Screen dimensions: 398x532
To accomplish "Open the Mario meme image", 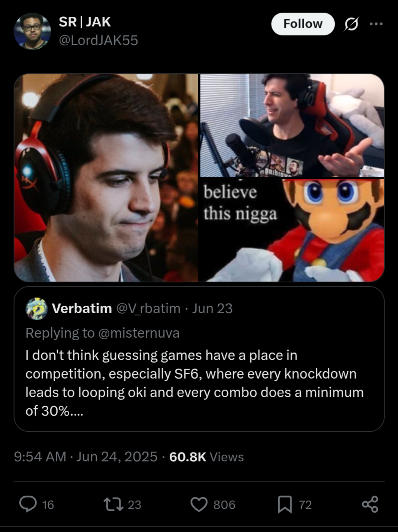I will pyautogui.click(x=292, y=230).
